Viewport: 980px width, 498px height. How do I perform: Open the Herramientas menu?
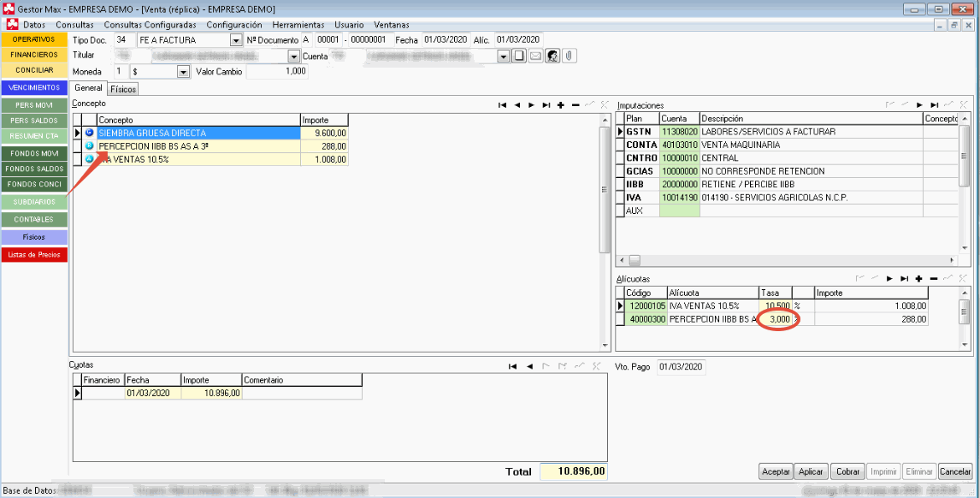298,25
